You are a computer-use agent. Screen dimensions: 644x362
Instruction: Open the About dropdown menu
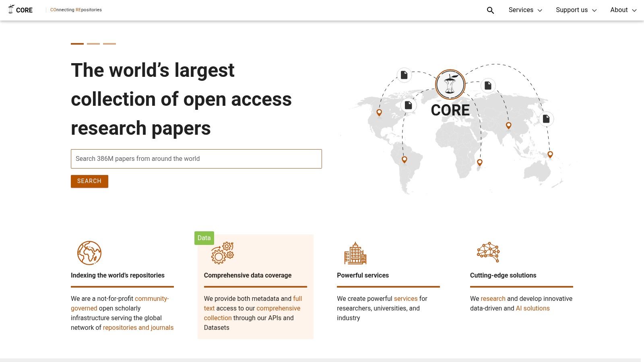623,10
